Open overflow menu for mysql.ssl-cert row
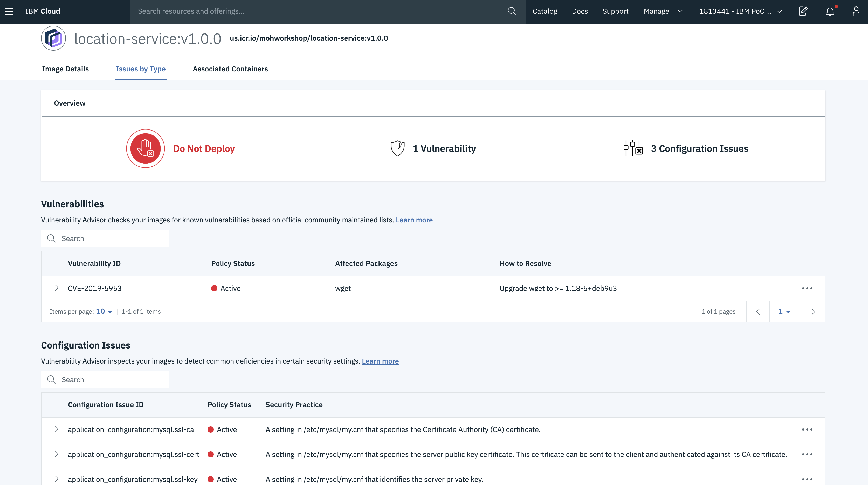 pyautogui.click(x=807, y=455)
